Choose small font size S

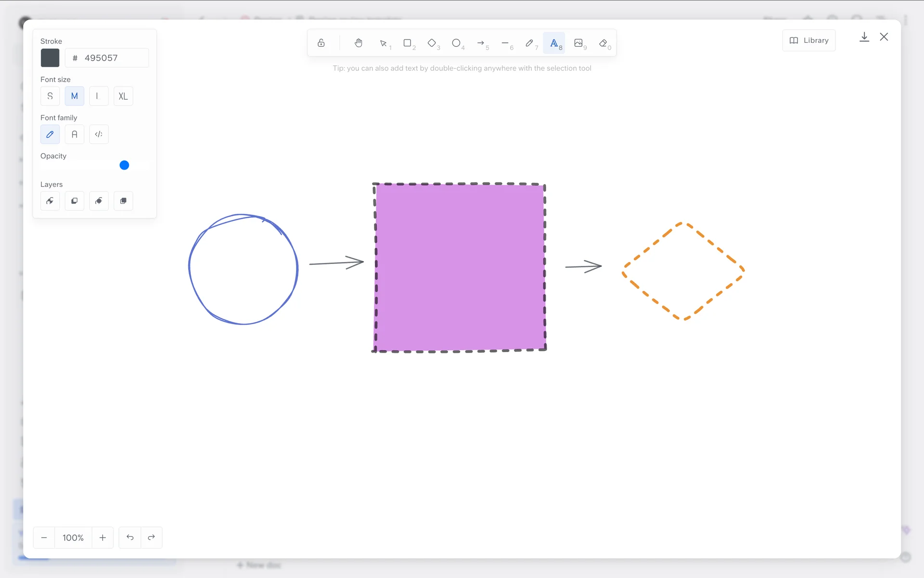tap(50, 96)
